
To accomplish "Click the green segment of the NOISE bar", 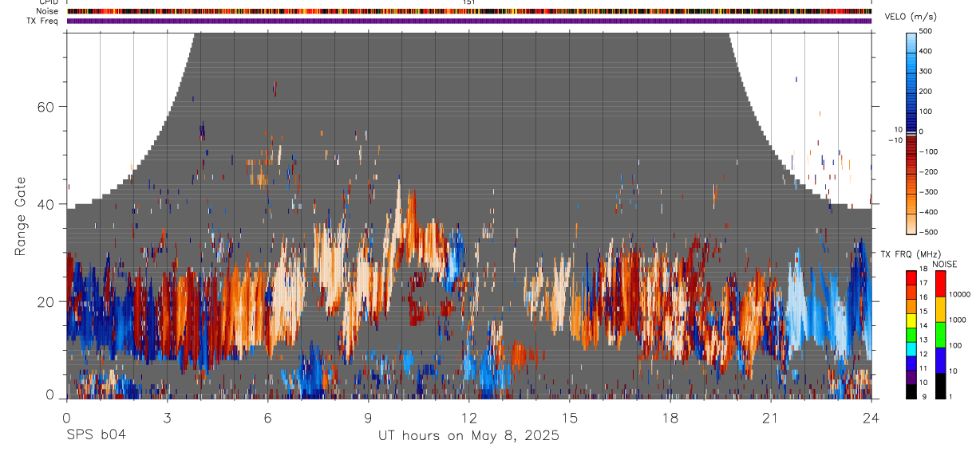I will (x=939, y=335).
